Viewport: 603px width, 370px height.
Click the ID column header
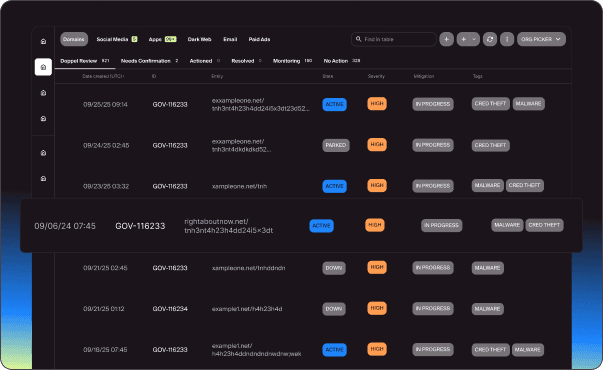pos(154,76)
